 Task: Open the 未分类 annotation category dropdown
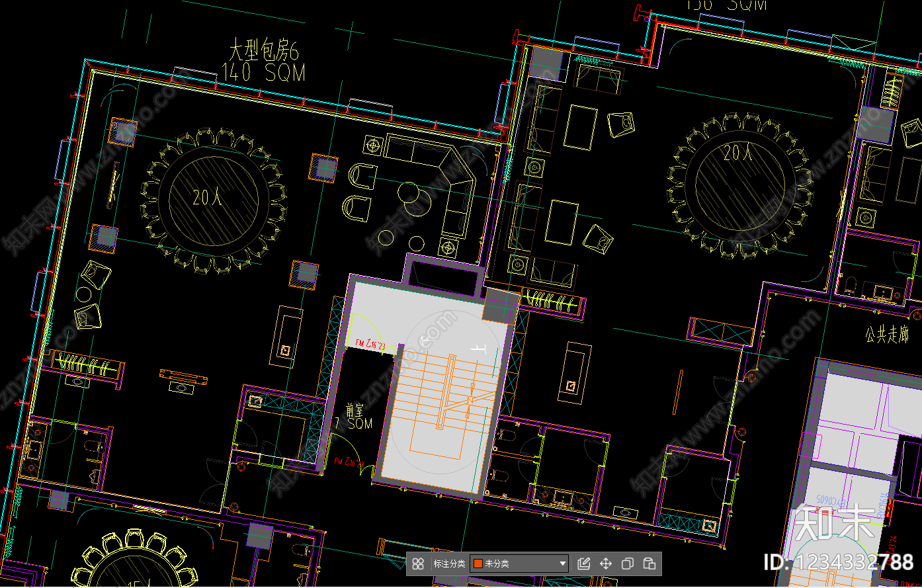tap(519, 564)
